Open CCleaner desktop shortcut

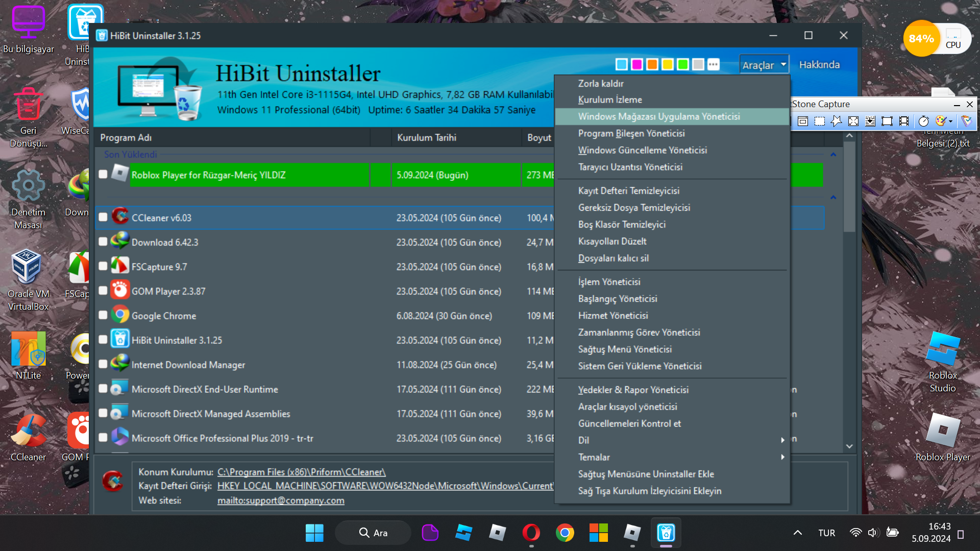click(28, 438)
